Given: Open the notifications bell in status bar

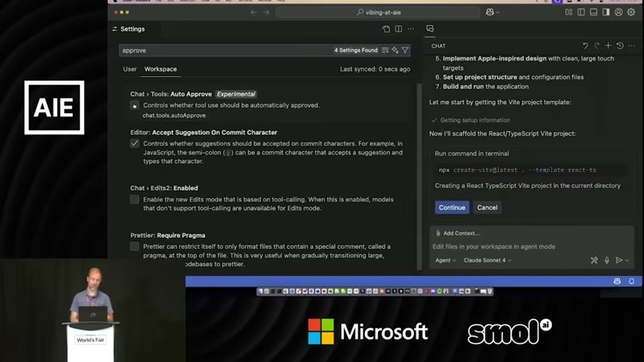Looking at the screenshot, I should [632, 281].
